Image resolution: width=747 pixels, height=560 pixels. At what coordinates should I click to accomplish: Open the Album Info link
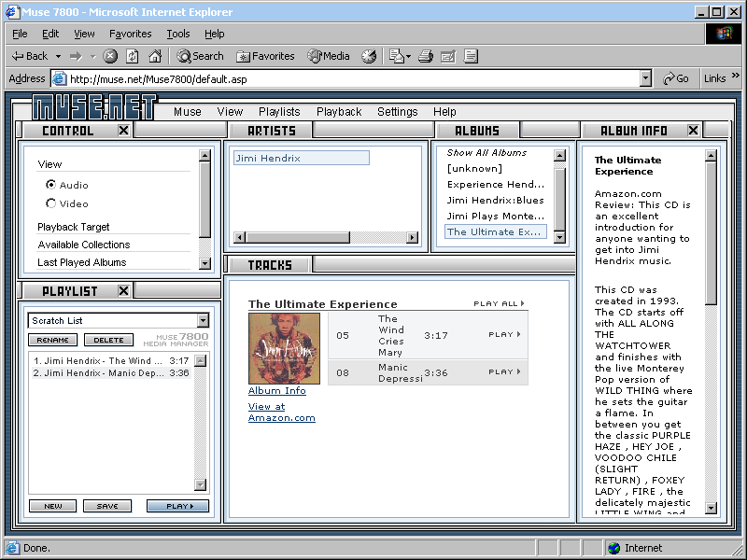tap(276, 390)
